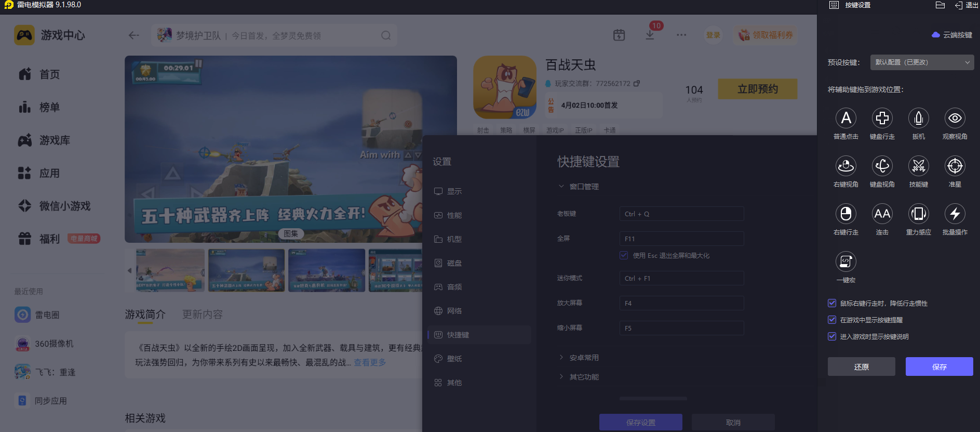Select the 键盘视角 keyboard view tool
980x432 pixels.
coord(882,166)
